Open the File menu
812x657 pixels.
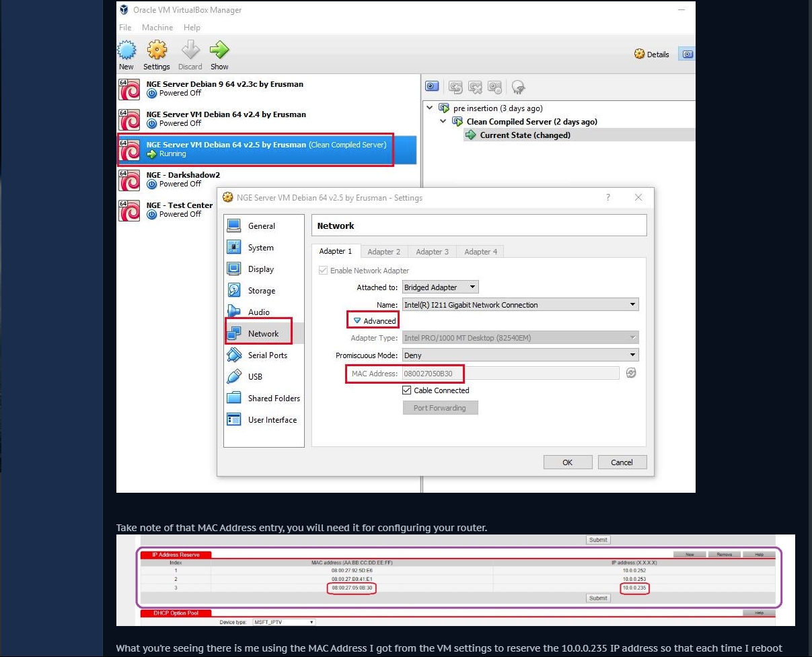click(125, 28)
